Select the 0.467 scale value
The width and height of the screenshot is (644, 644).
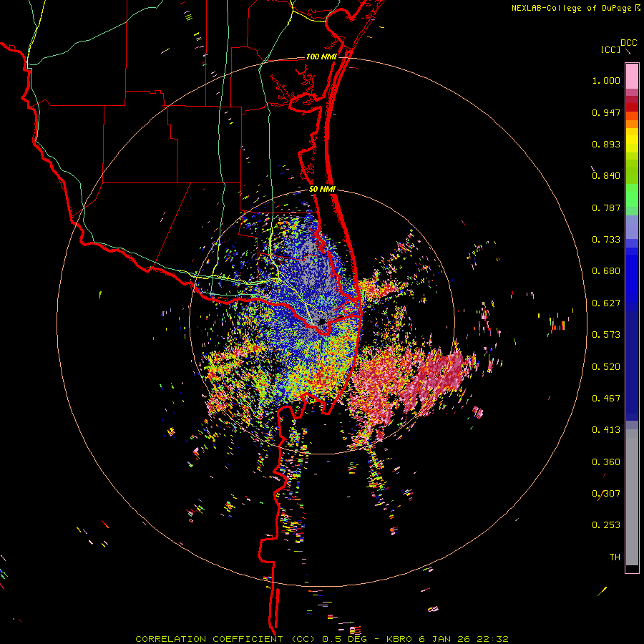(x=606, y=399)
